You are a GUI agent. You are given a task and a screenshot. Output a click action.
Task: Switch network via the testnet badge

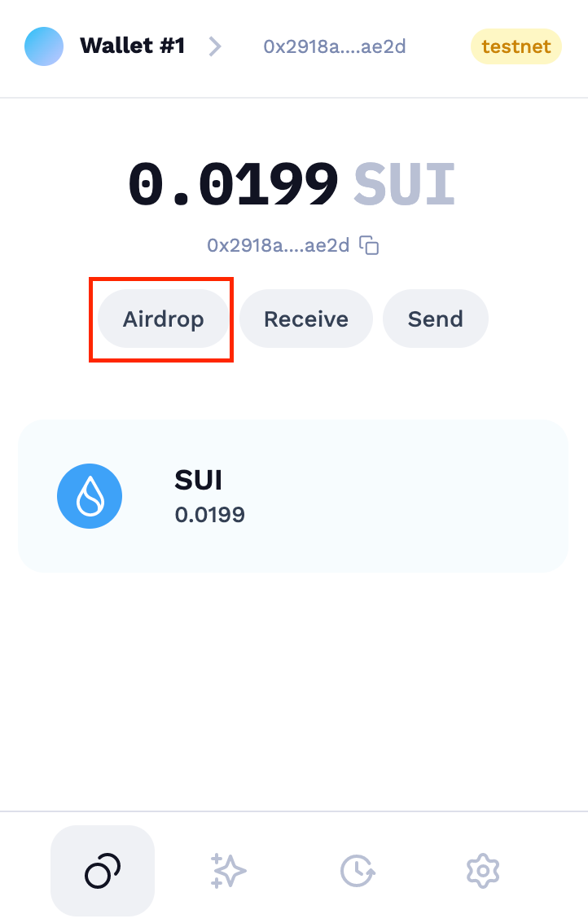(x=516, y=46)
